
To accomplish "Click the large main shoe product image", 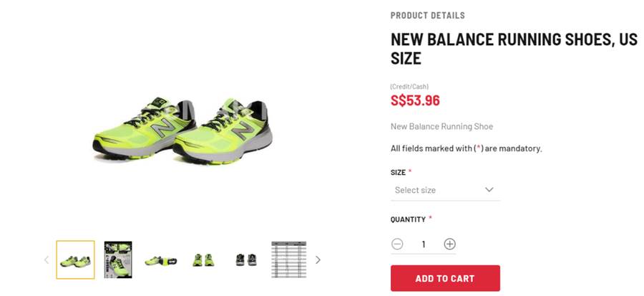I will (182, 130).
